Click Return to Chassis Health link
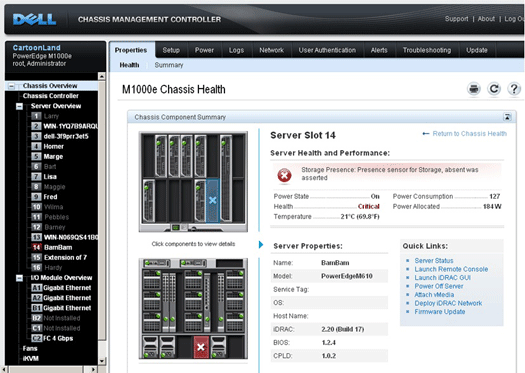Viewport: 525px width, 373px height. pyautogui.click(x=469, y=134)
